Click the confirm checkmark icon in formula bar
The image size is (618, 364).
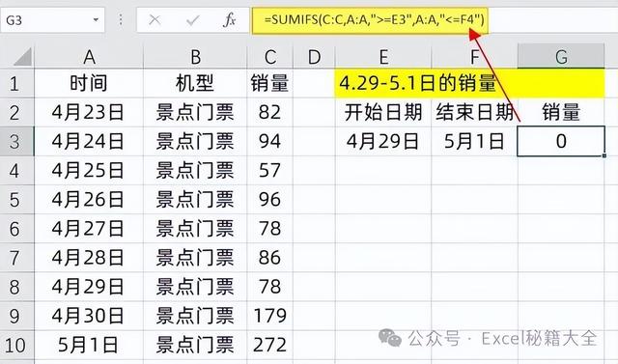coord(192,19)
